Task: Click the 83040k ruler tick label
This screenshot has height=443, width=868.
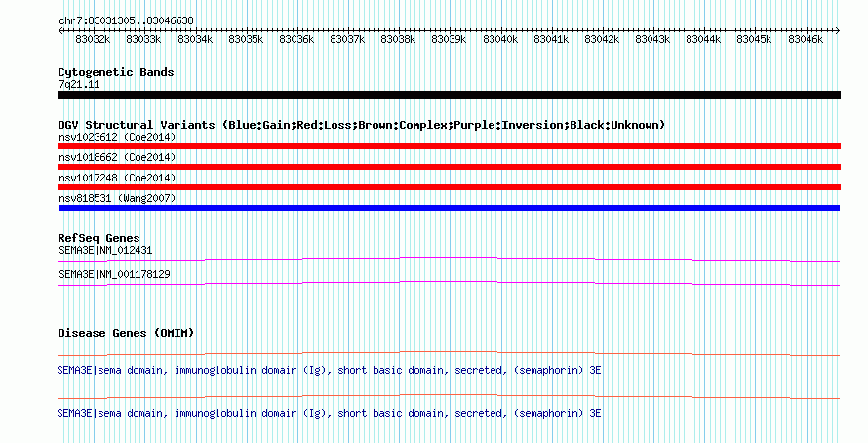Action: [x=500, y=40]
